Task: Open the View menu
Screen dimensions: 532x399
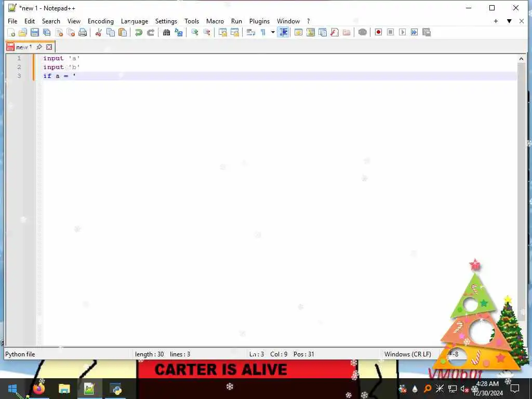Action: pyautogui.click(x=74, y=21)
